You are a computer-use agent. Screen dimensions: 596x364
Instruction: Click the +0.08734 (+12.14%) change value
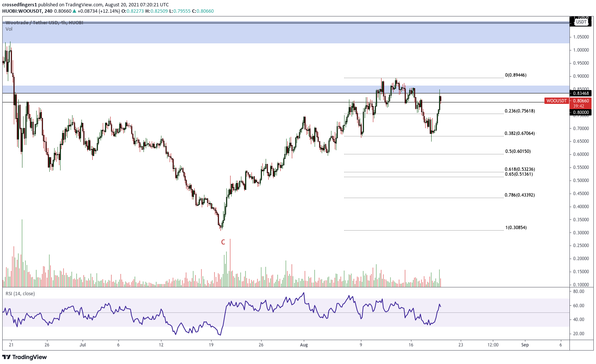click(99, 11)
